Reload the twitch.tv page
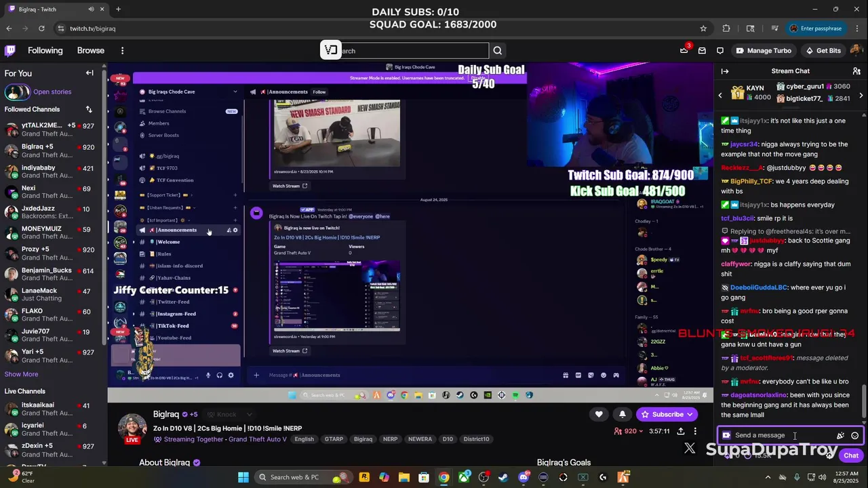 [41, 28]
